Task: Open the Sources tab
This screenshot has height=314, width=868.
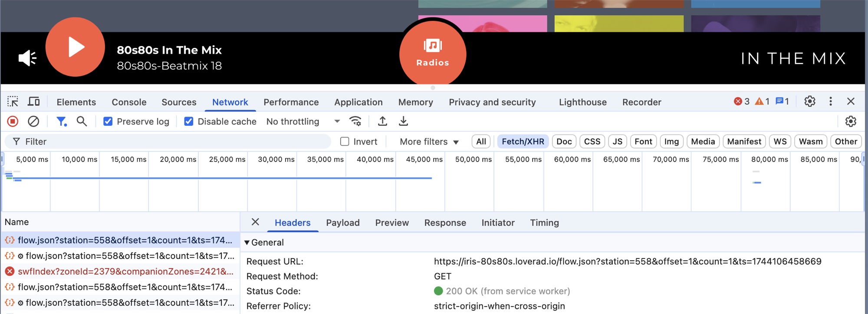Action: click(x=179, y=102)
